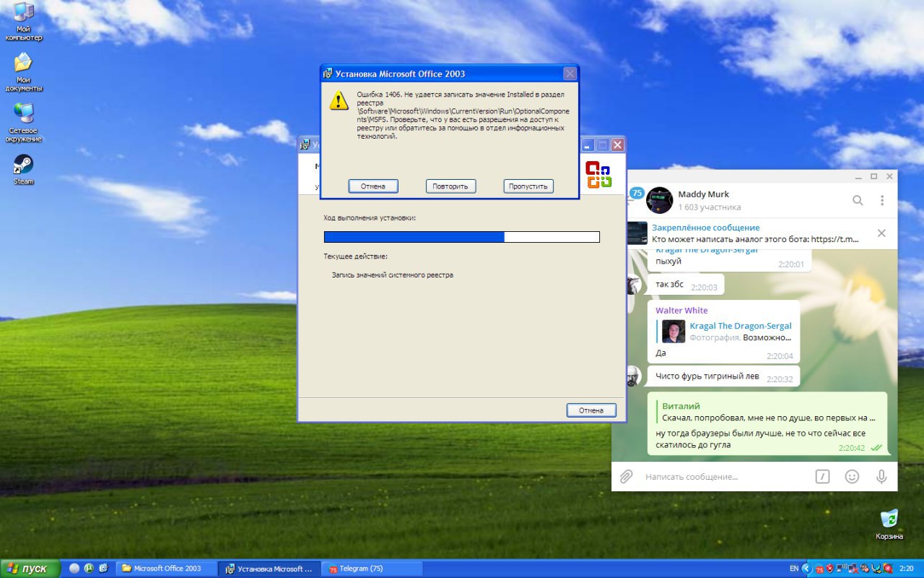
Task: Switch to the Telegram (75) taskbar item
Action: [372, 569]
